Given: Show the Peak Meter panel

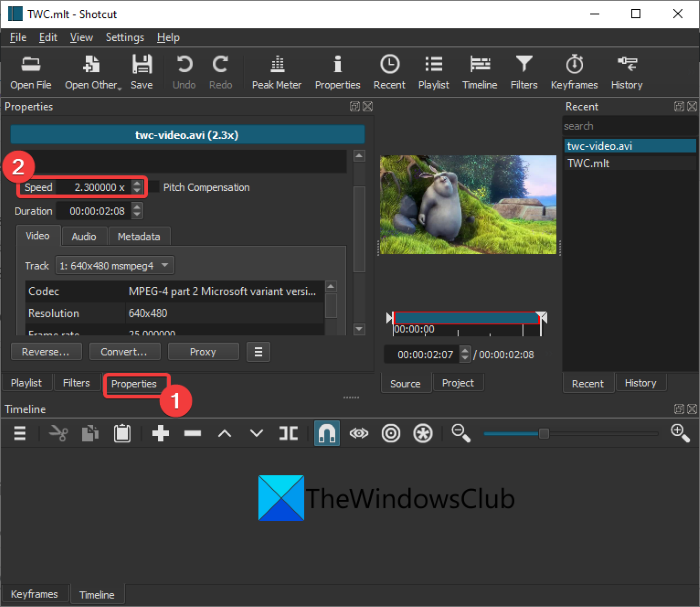Looking at the screenshot, I should 277,72.
